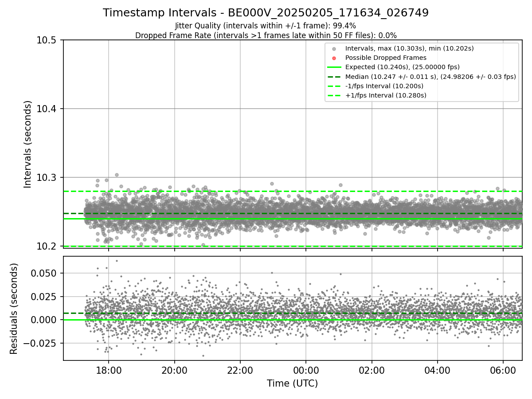
Task: Click the highest interval point above 10.3 near 18:15
Action: click(x=117, y=175)
